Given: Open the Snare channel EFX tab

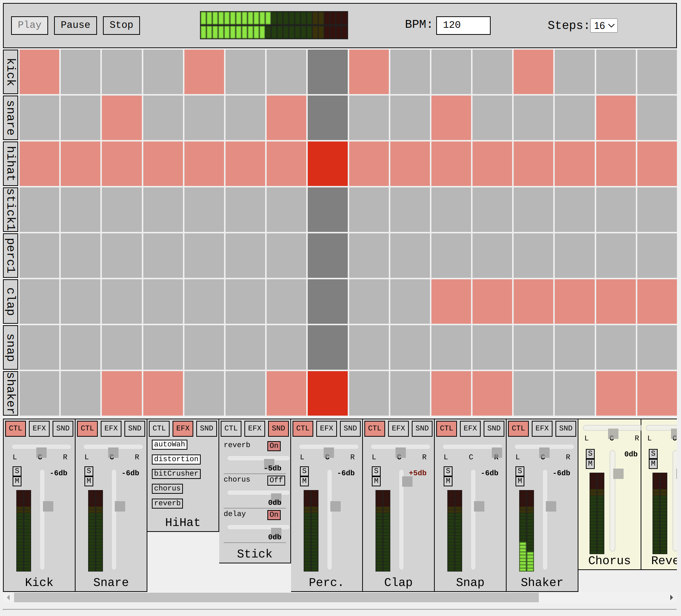Looking at the screenshot, I should [x=111, y=429].
